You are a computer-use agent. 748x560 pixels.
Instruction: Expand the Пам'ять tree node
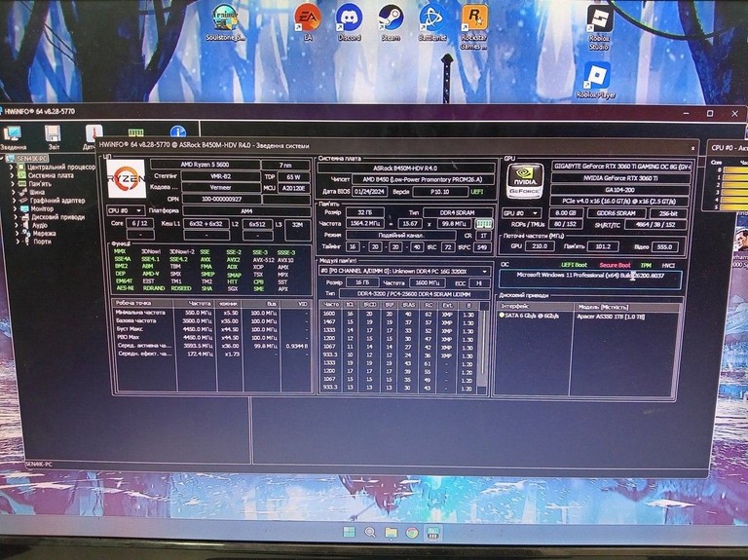[x=13, y=184]
